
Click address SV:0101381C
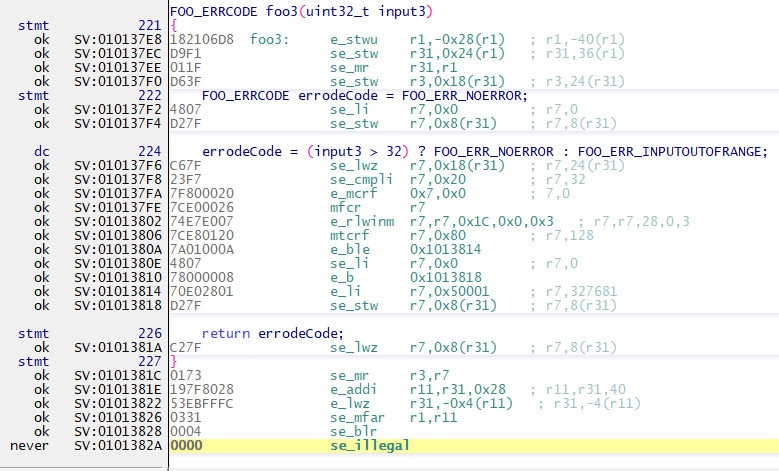tap(118, 375)
